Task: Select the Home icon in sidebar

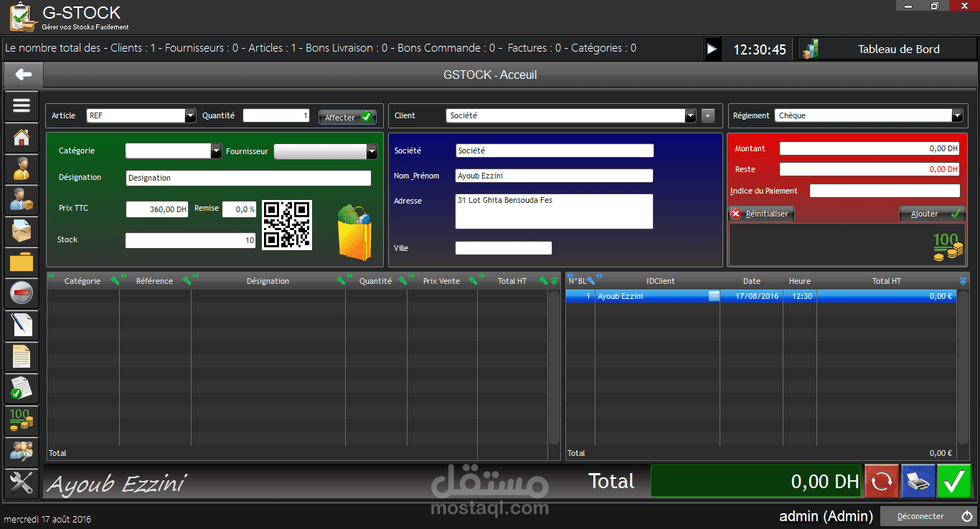Action: click(x=21, y=138)
